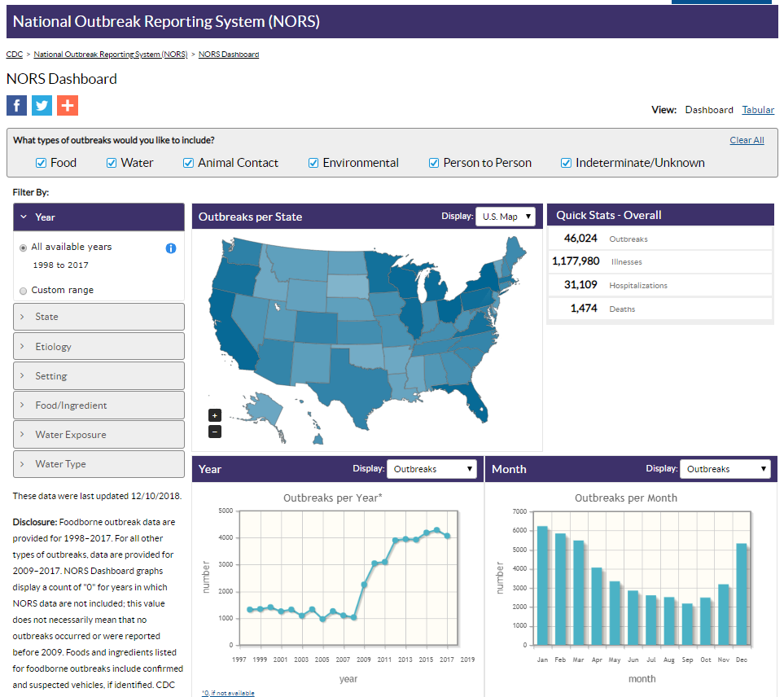Disable the Water outbreak filter
The image size is (784, 697).
pyautogui.click(x=111, y=163)
